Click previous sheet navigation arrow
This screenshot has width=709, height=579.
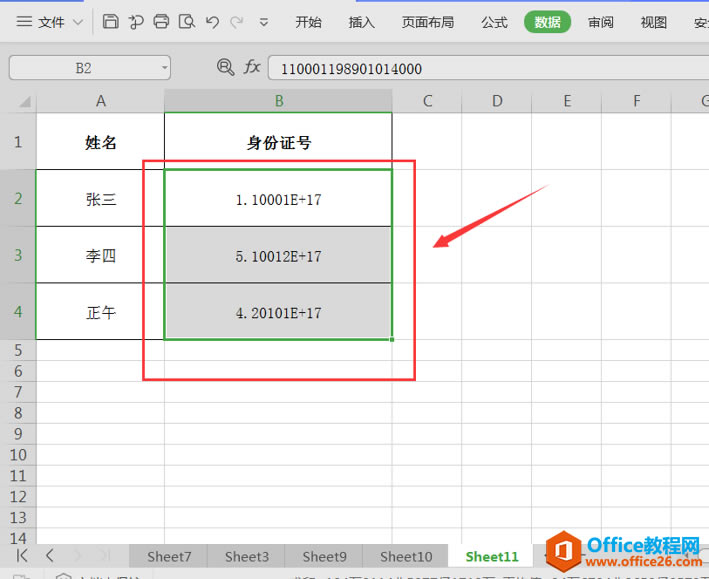(49, 555)
